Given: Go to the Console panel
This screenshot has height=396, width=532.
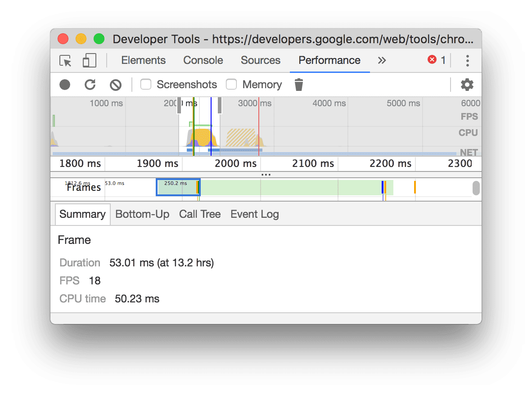Looking at the screenshot, I should click(x=203, y=60).
